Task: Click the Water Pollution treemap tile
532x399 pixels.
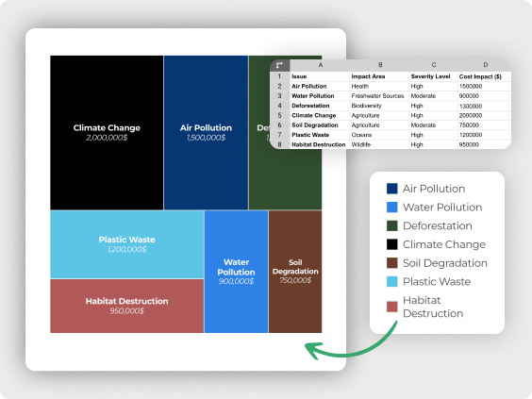Action: [236, 272]
